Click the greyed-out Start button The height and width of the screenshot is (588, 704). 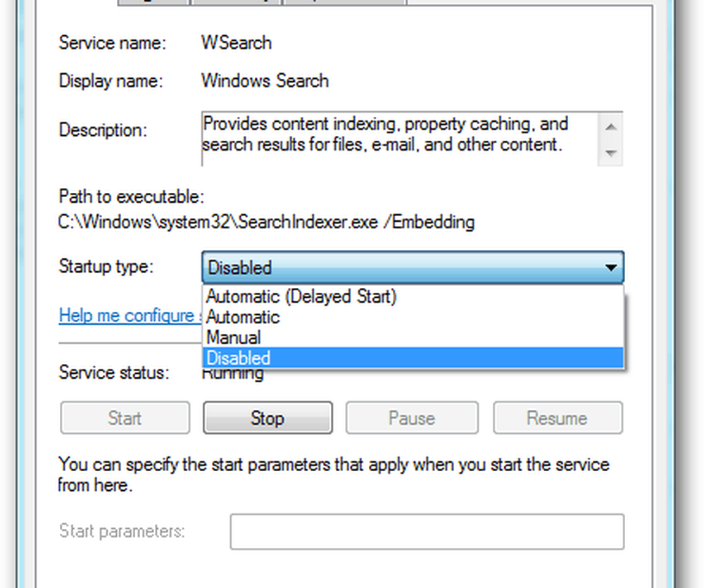point(125,418)
